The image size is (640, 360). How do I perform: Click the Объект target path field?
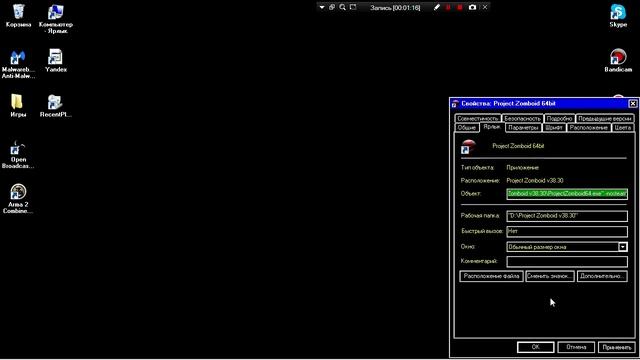pos(567,193)
